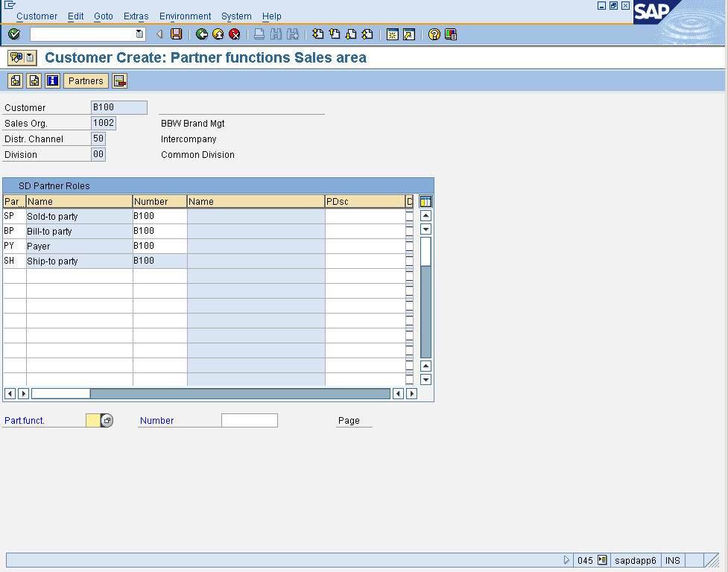This screenshot has height=572, width=728.
Task: Open the Customer menu
Action: 37,16
